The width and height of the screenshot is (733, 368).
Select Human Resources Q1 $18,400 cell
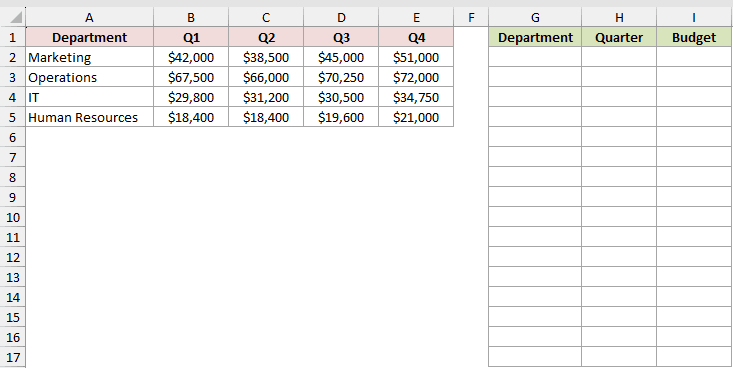(191, 117)
